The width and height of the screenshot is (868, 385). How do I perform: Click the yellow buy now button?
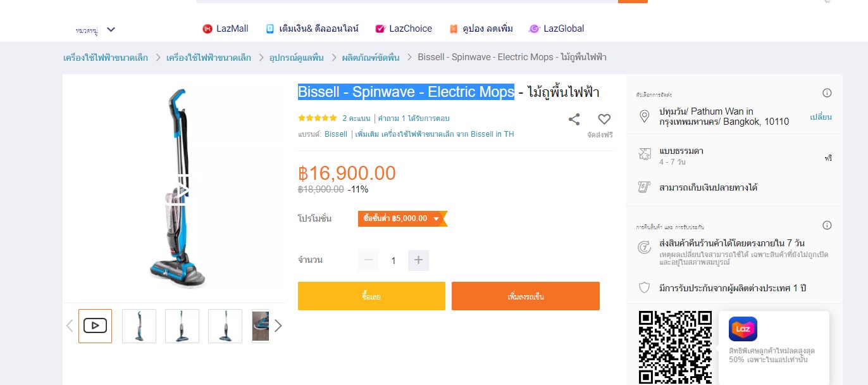pyautogui.click(x=371, y=296)
